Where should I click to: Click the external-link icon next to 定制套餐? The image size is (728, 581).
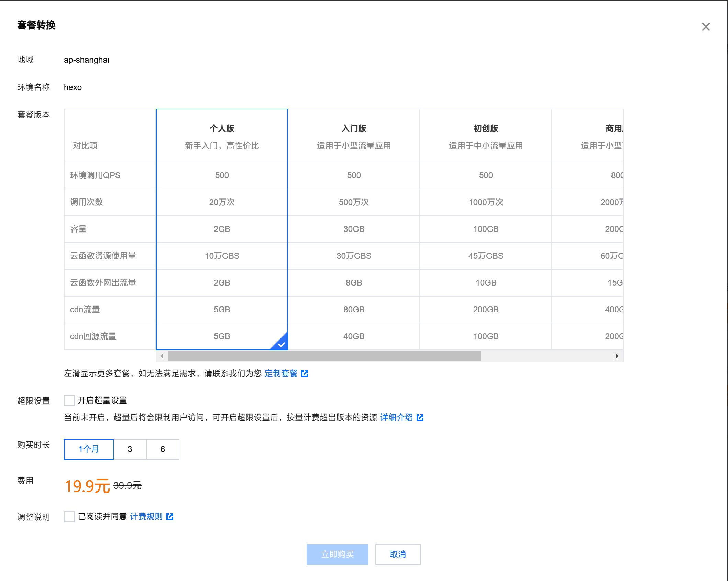click(305, 374)
